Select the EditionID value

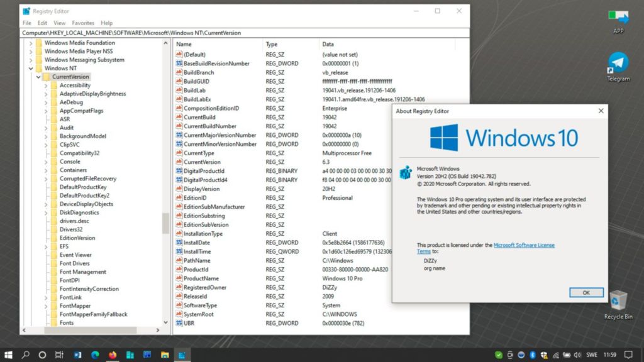[x=195, y=198]
